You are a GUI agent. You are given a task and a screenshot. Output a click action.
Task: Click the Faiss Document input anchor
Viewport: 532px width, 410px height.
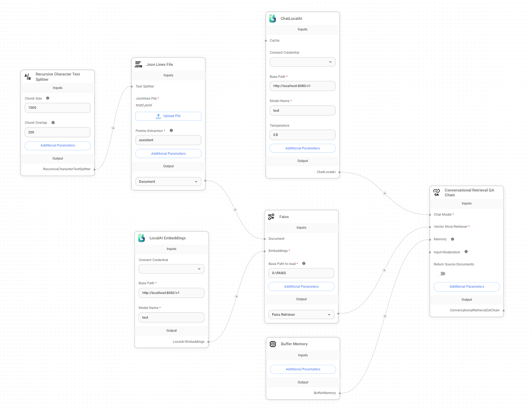coord(265,239)
